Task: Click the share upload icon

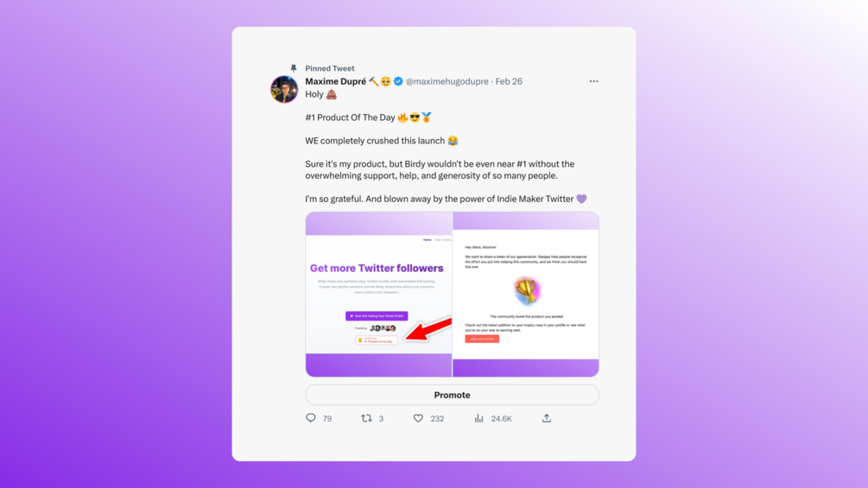Action: click(547, 418)
